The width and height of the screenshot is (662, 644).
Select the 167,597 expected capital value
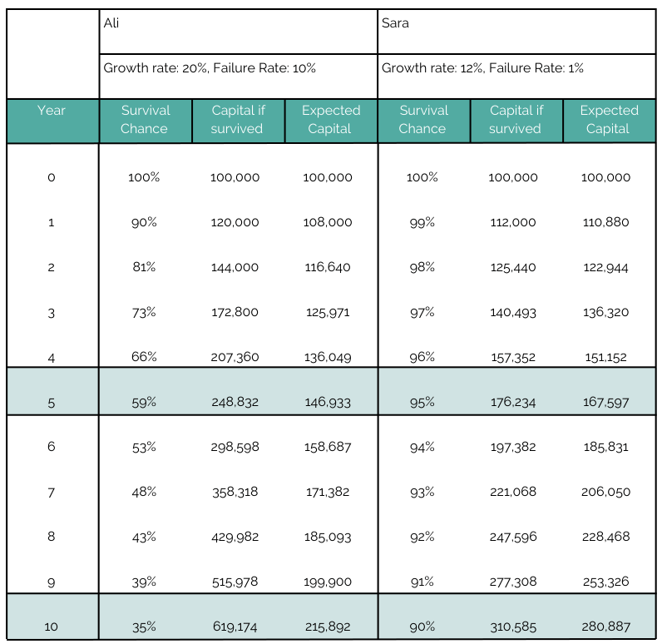tap(607, 402)
